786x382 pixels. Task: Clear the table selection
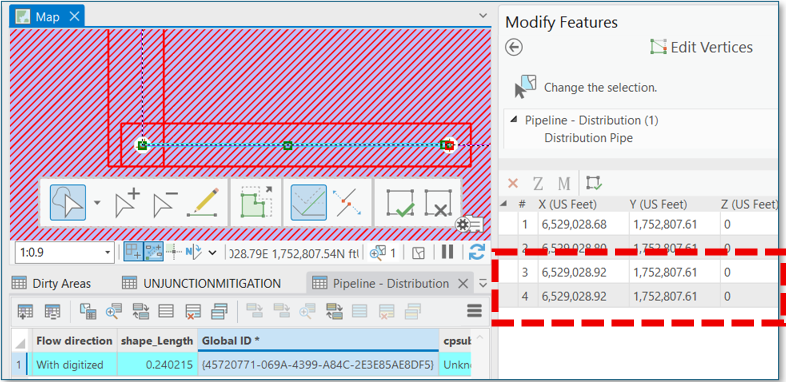click(x=166, y=311)
